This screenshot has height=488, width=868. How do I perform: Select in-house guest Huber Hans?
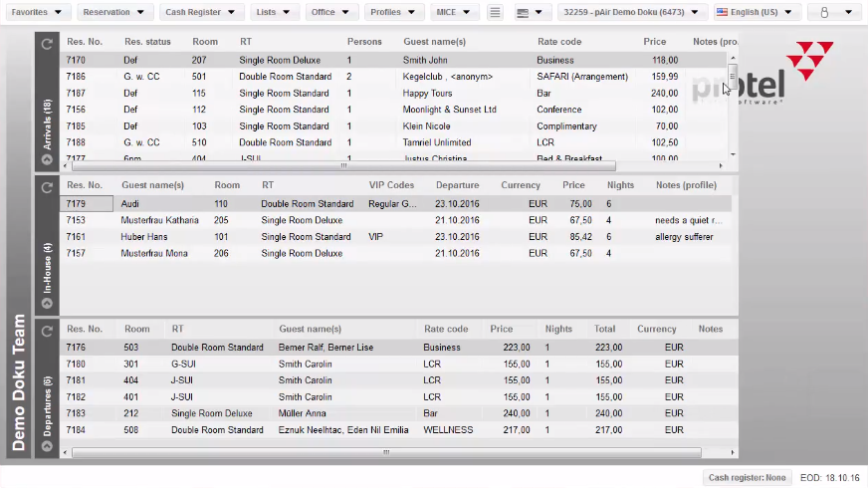tap(396, 236)
